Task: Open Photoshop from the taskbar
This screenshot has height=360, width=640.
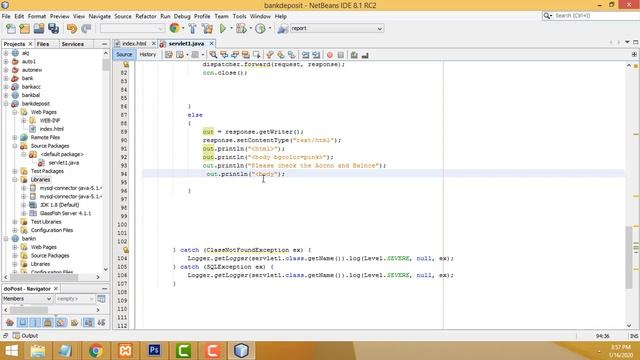Action: (154, 350)
